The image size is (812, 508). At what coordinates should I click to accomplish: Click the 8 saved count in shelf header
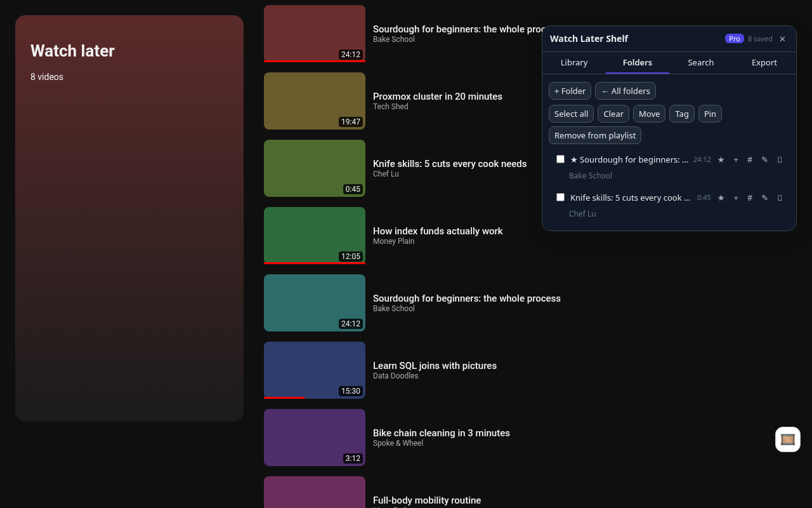(x=760, y=39)
